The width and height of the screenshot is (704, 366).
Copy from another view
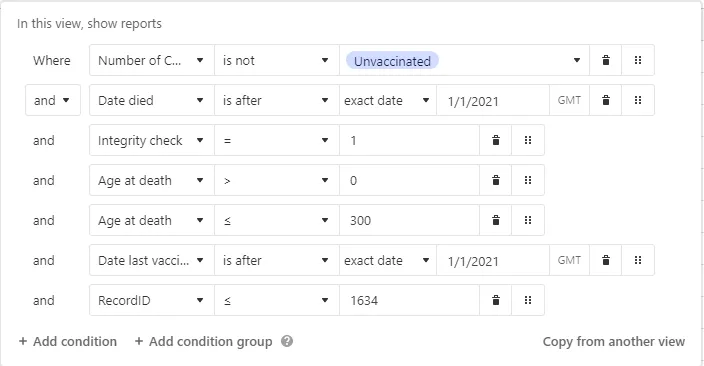(x=614, y=341)
